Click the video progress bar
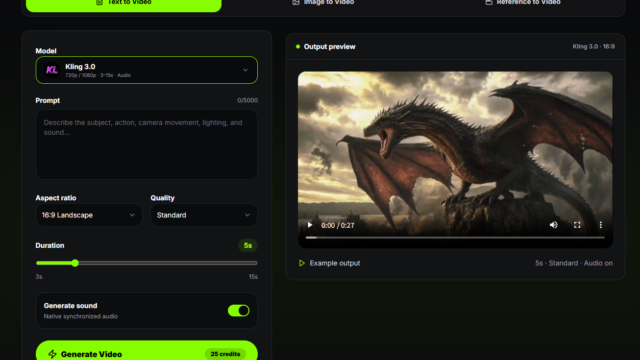The height and width of the screenshot is (360, 640). pos(455,237)
